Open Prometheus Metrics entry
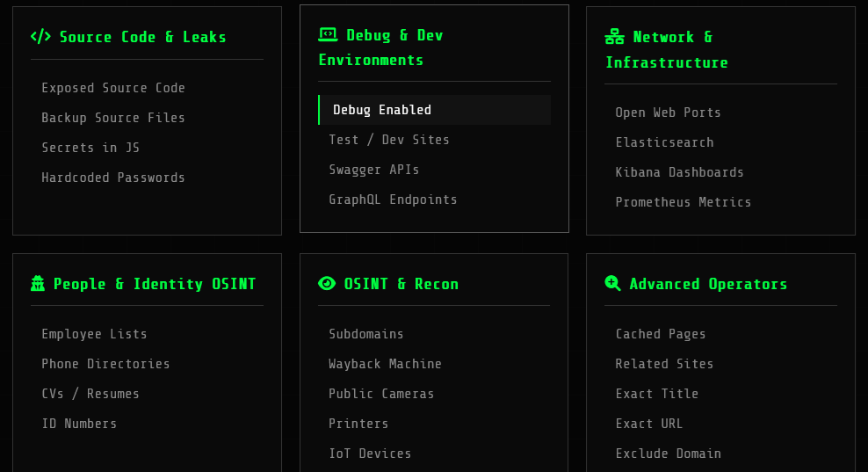868x472 pixels. click(x=683, y=202)
